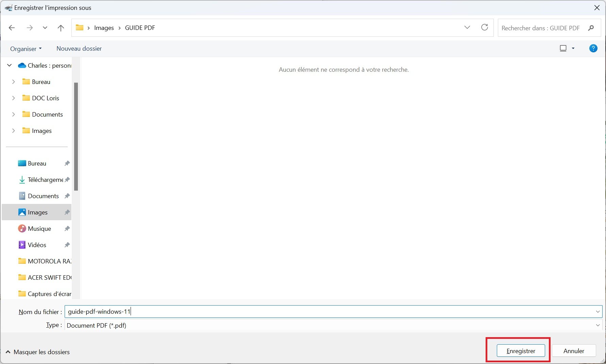Go forward with the right arrow
This screenshot has width=606, height=364.
click(x=30, y=28)
